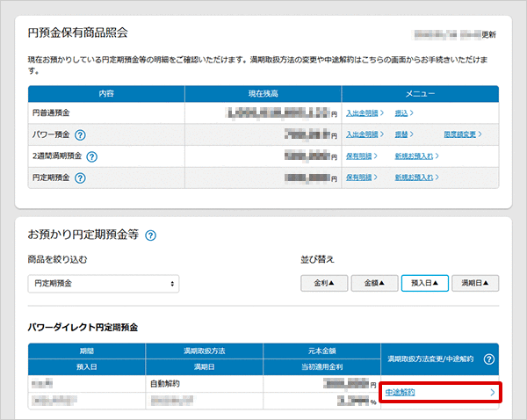527x420 pixels.
Task: Click the 当初適用金利 column header
Action: tap(322, 367)
